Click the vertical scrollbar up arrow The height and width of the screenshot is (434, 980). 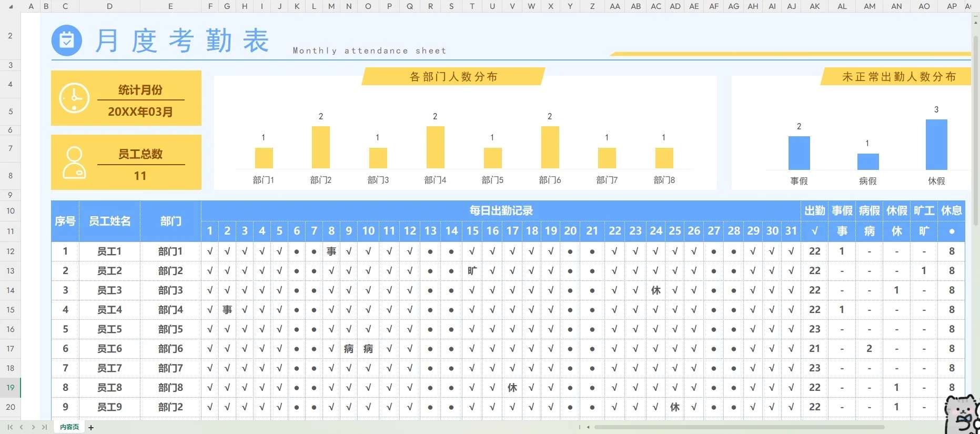pyautogui.click(x=976, y=23)
